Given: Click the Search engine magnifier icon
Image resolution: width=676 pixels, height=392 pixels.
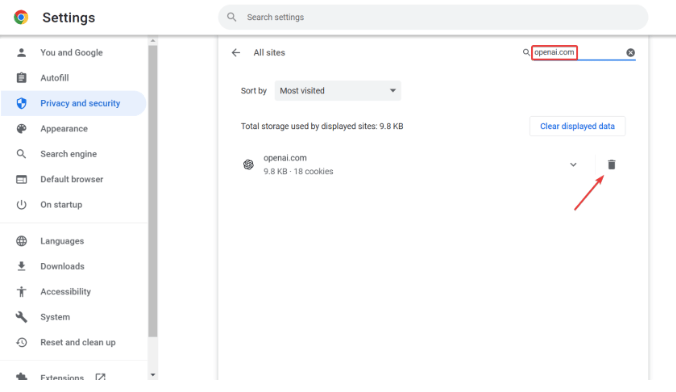Looking at the screenshot, I should [x=21, y=154].
